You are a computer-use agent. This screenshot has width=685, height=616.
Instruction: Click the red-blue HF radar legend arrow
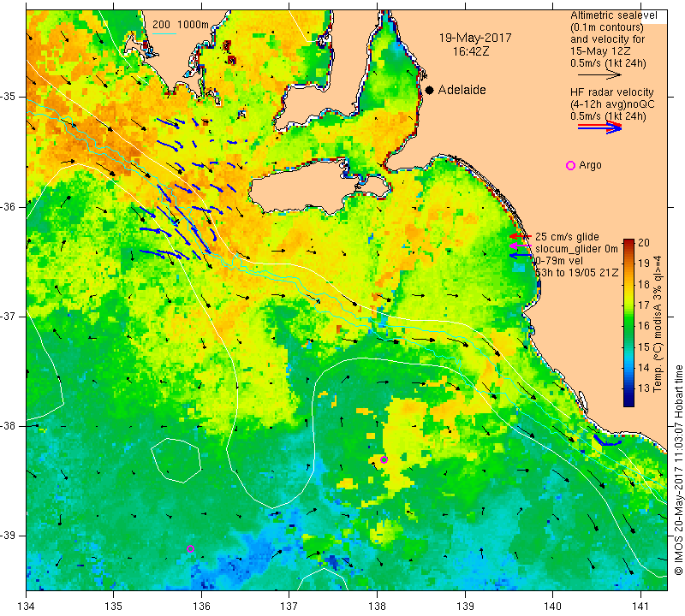pos(599,127)
